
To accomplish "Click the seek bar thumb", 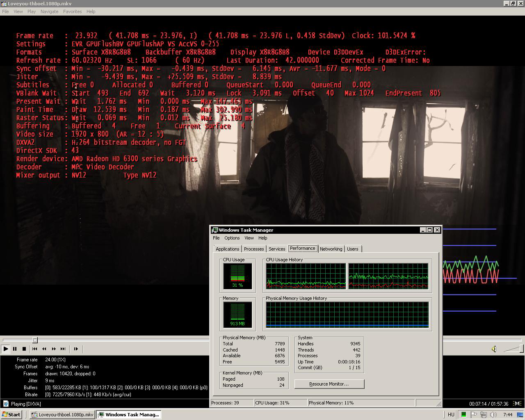I will pyautogui.click(x=35, y=340).
